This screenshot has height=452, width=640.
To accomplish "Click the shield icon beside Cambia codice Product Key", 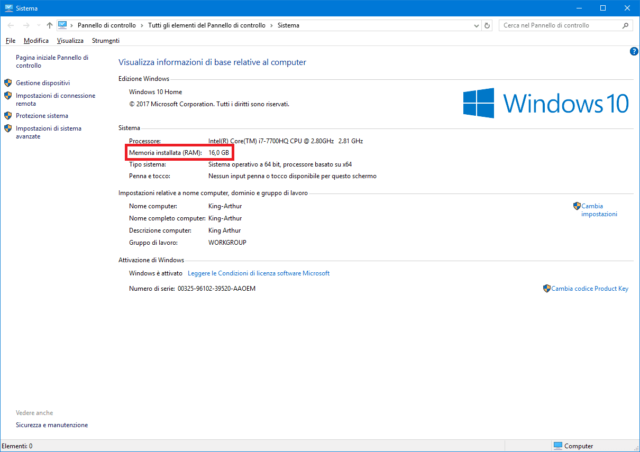I will click(546, 288).
